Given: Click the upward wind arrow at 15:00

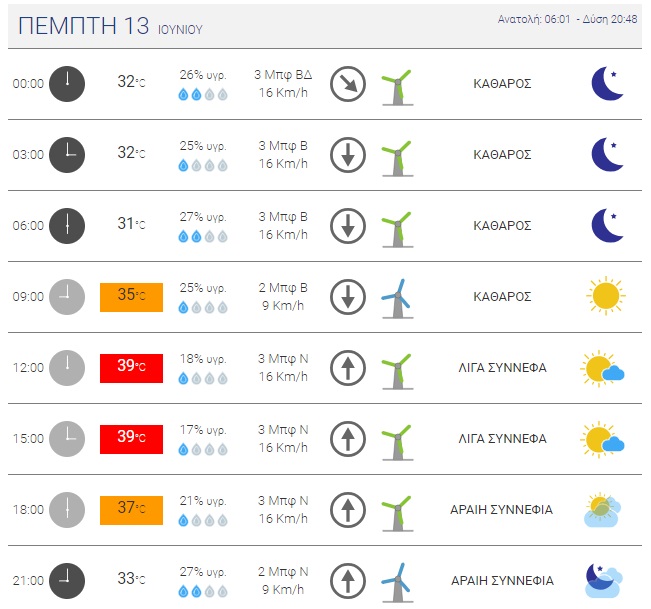Looking at the screenshot, I should click(x=348, y=439).
